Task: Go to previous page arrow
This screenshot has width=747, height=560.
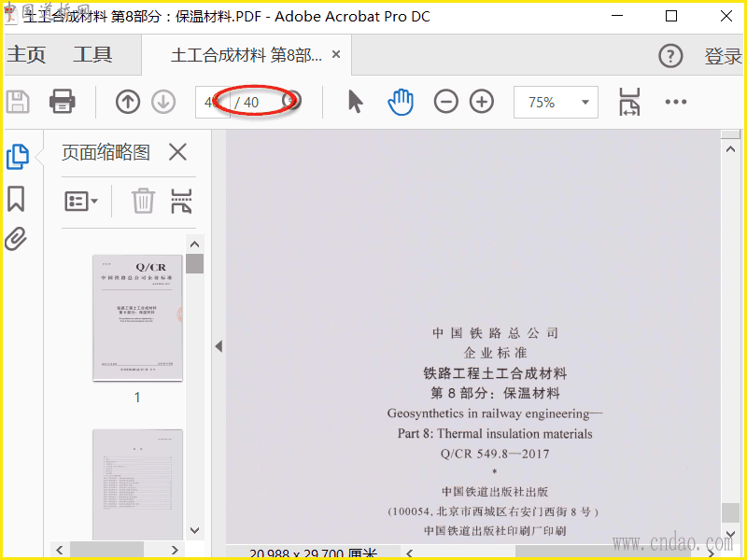Action: point(128,102)
